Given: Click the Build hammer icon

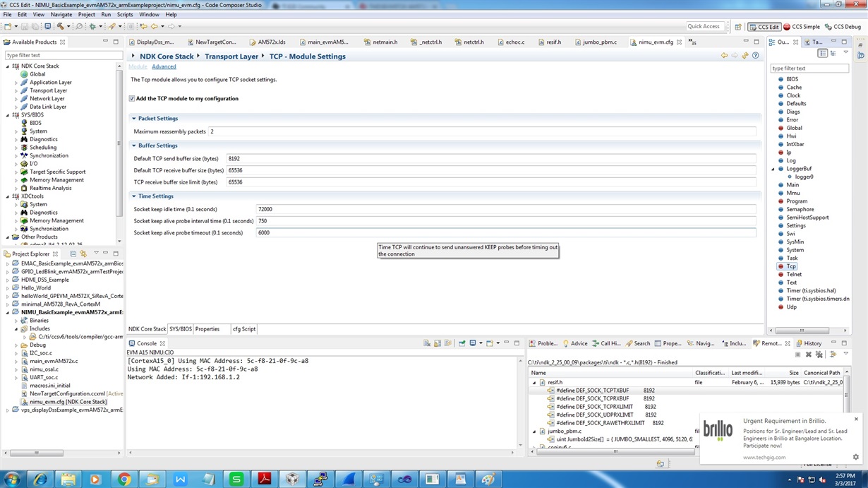Looking at the screenshot, I should [x=61, y=26].
